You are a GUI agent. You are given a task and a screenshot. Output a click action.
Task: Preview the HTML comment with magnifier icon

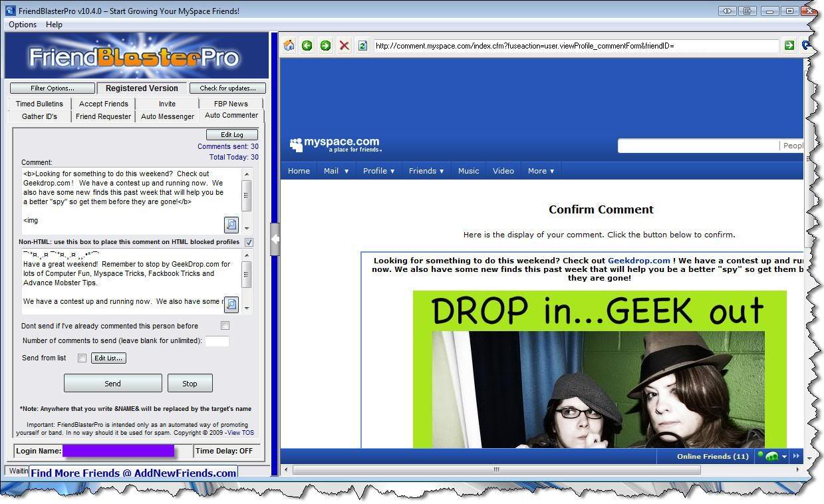231,224
